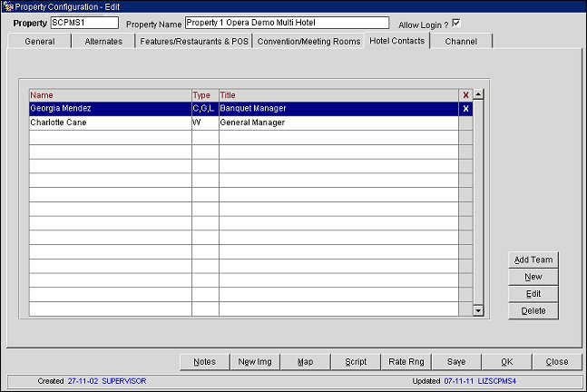
Task: Edit the selected hotel contact
Action: click(533, 294)
